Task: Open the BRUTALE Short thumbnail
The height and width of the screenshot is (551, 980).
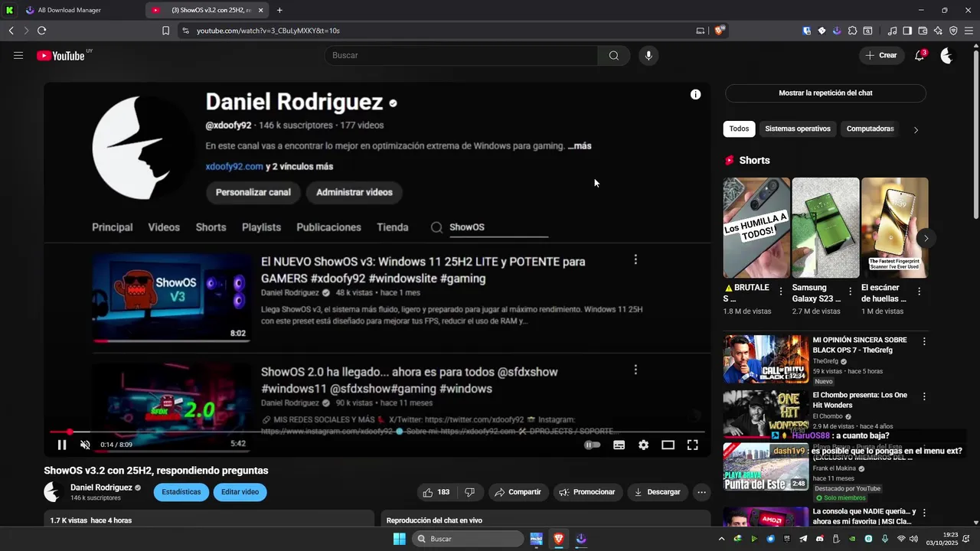Action: coord(756,227)
